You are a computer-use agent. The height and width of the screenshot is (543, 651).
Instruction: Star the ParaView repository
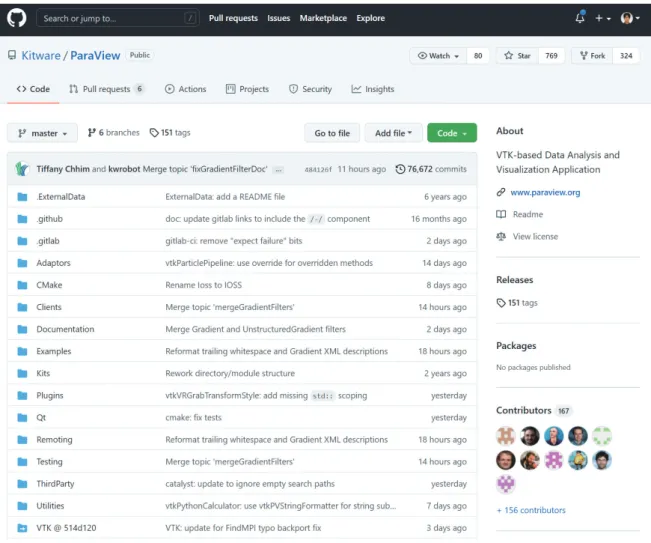tap(517, 56)
